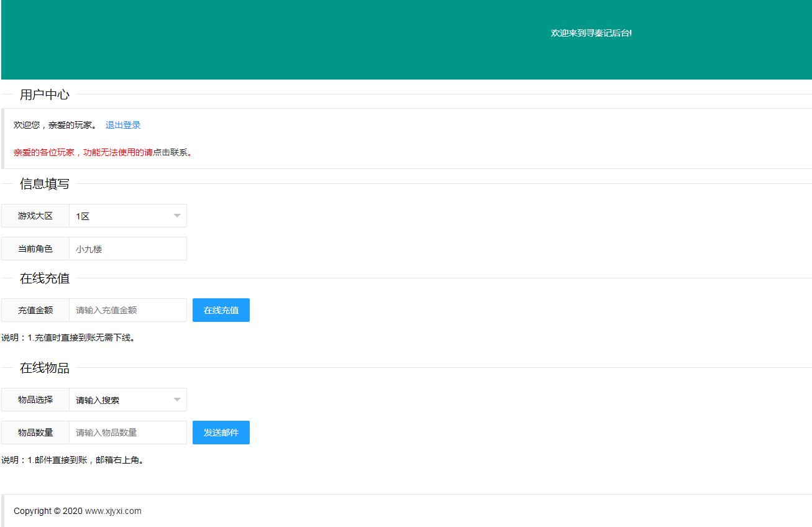
Task: Click the 用户中心 section heading
Action: [45, 94]
